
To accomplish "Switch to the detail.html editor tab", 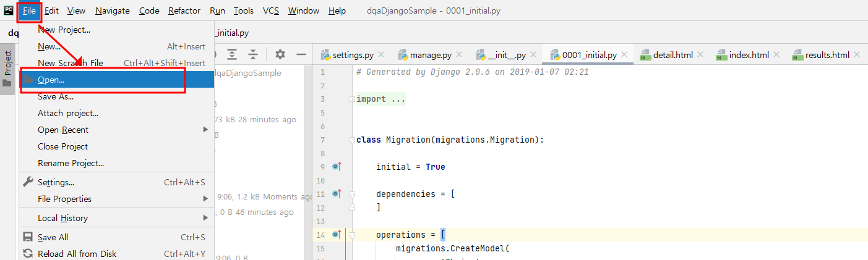I will pos(672,55).
